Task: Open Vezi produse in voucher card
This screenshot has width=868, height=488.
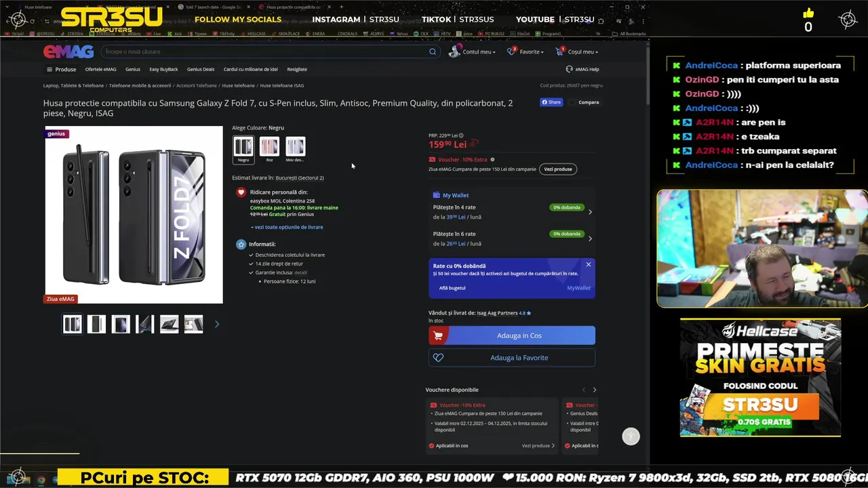Action: pos(538,446)
